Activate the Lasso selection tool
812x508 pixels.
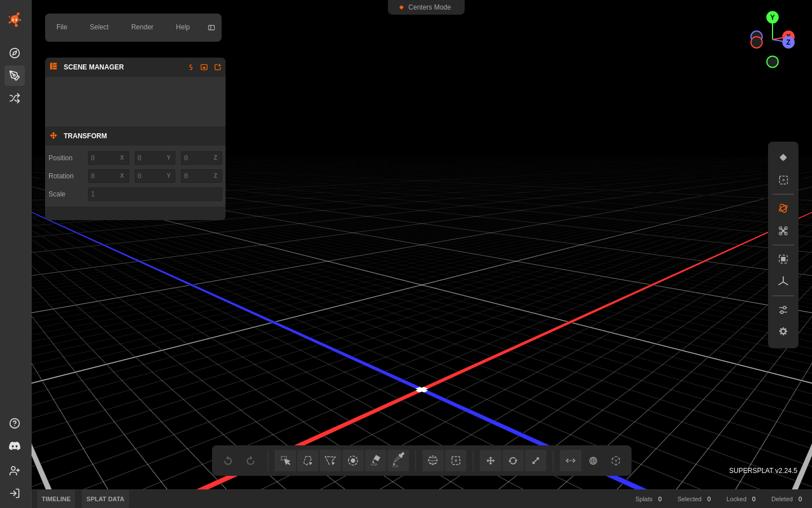[308, 461]
